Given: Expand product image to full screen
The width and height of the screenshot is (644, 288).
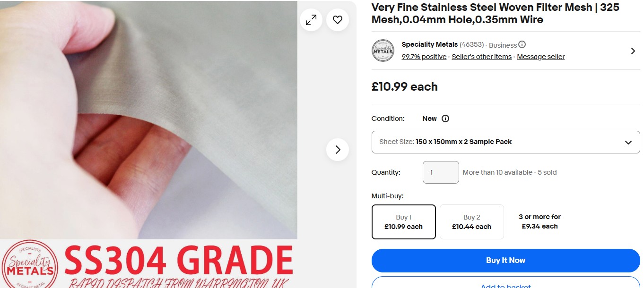Looking at the screenshot, I should [x=311, y=20].
